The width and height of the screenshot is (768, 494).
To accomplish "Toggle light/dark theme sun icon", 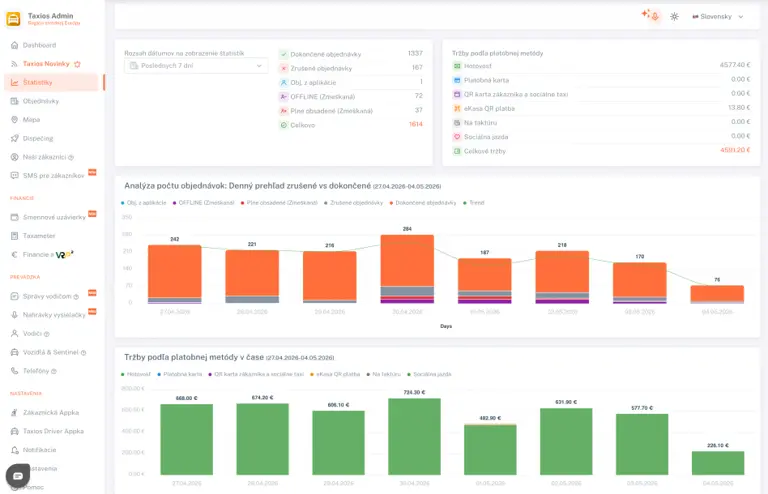I will coord(674,16).
